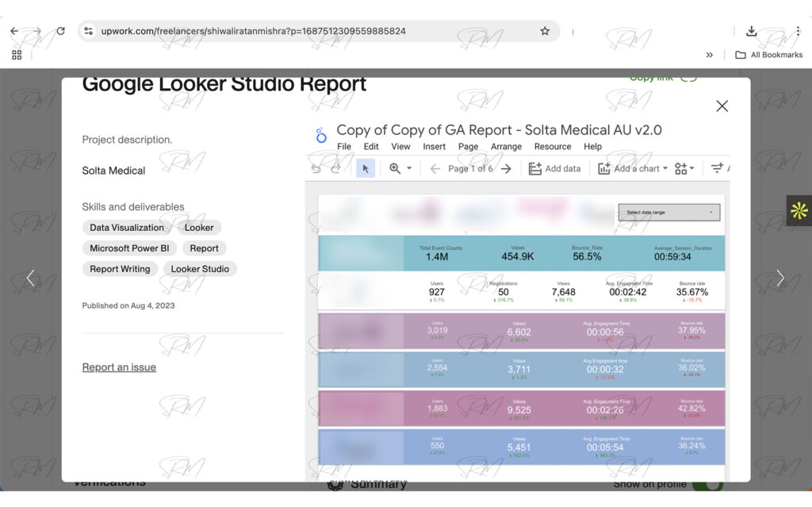Image resolution: width=812 pixels, height=507 pixels.
Task: Open the Edit menu in Looker Studio
Action: (371, 147)
